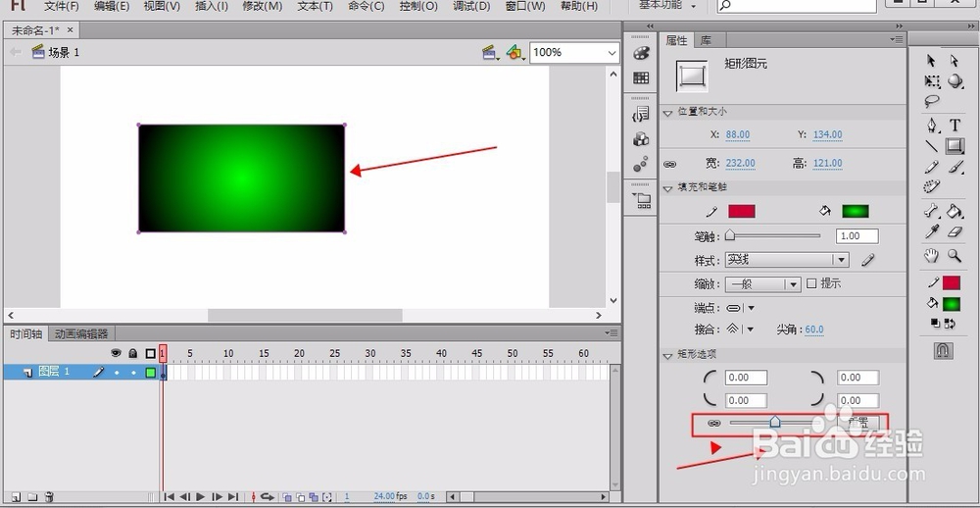Open the 100% zoom dropdown
Screen dimensions: 980x508
point(612,53)
